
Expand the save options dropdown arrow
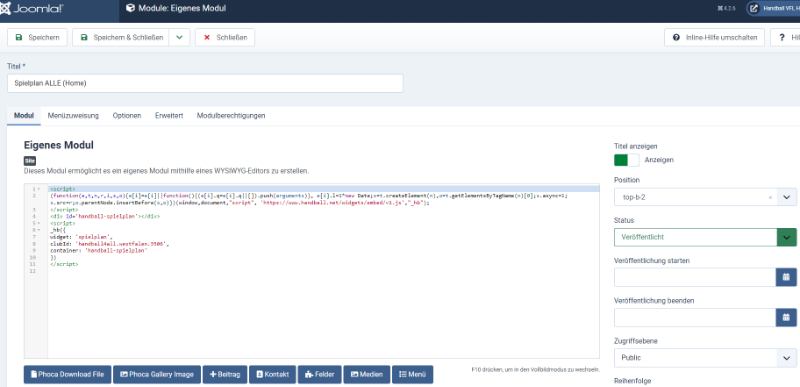coord(179,38)
